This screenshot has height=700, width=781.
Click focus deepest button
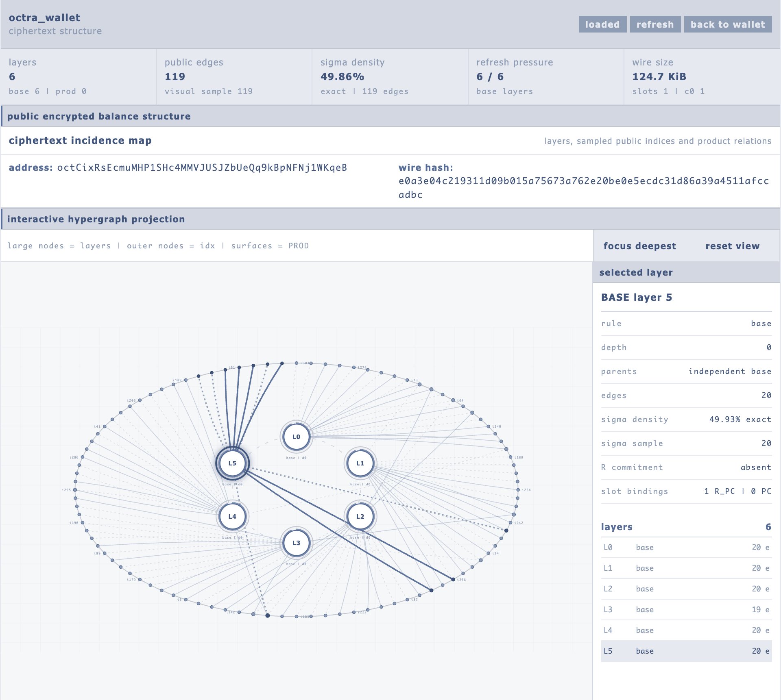coord(639,246)
